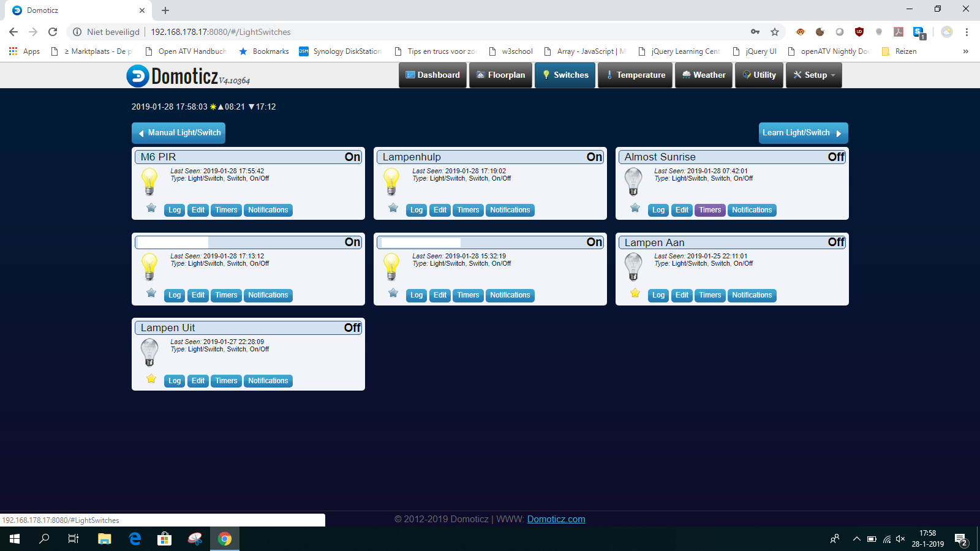Favorite star for Almost Sunrise switch
The image size is (980, 551).
click(635, 208)
